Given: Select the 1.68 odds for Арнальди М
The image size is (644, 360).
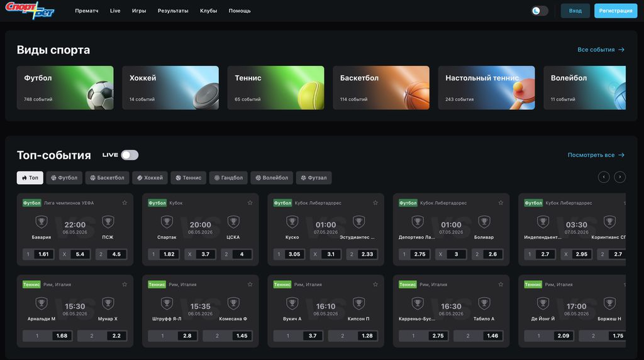Looking at the screenshot, I should 48,336.
